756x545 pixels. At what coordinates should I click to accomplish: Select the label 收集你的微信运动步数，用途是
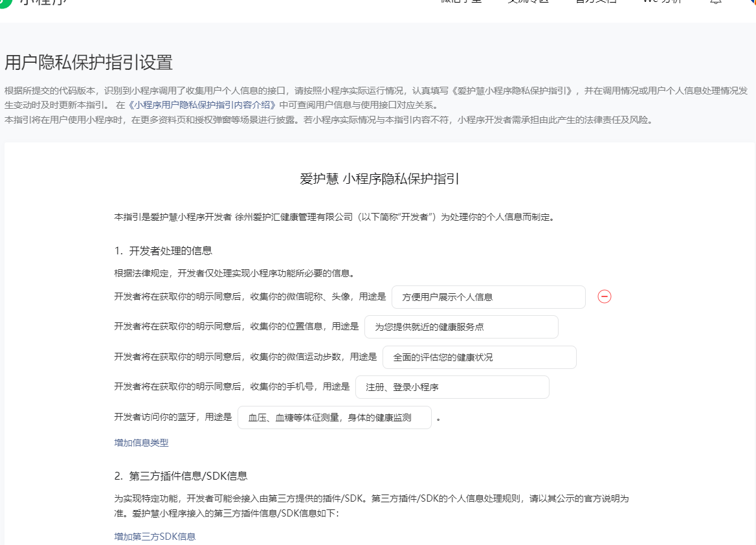click(313, 357)
